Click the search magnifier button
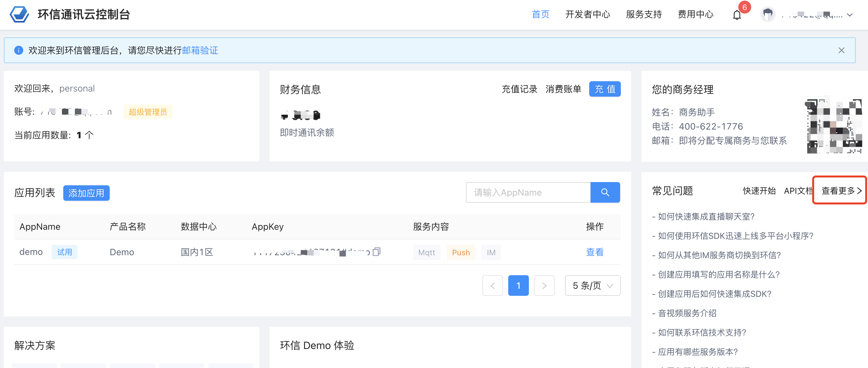The image size is (868, 368). pos(605,193)
